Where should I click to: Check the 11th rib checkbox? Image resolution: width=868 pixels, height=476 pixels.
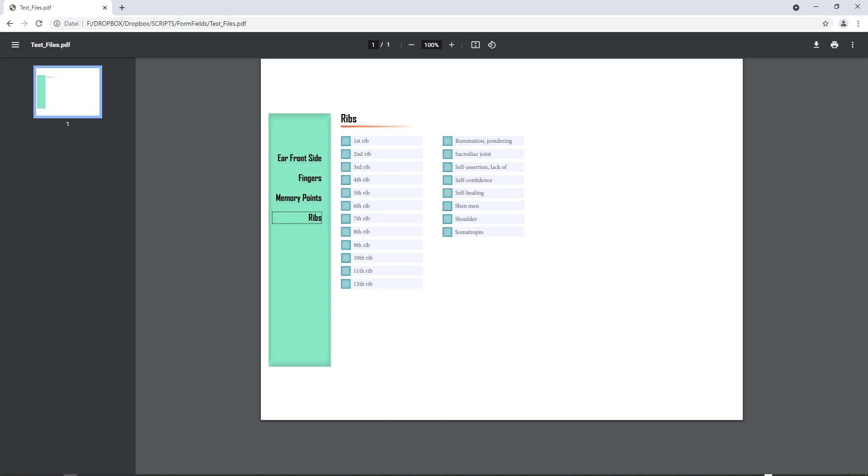click(x=346, y=271)
